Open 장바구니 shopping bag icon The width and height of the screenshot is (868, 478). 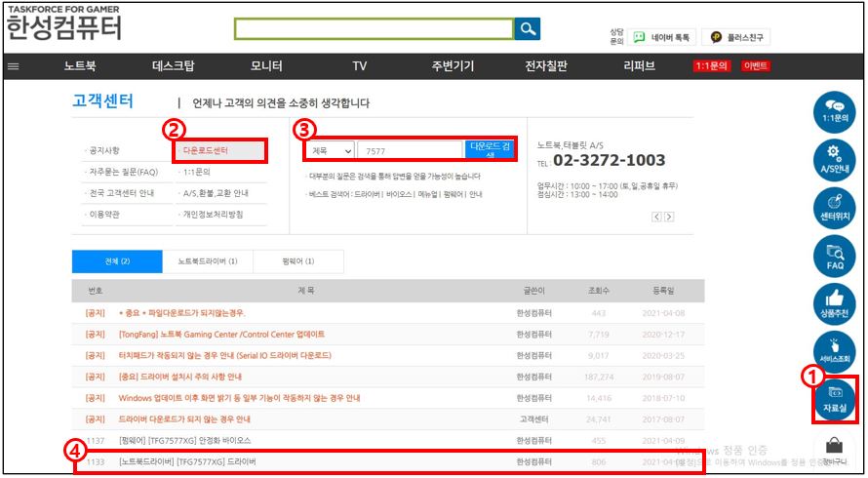834,450
